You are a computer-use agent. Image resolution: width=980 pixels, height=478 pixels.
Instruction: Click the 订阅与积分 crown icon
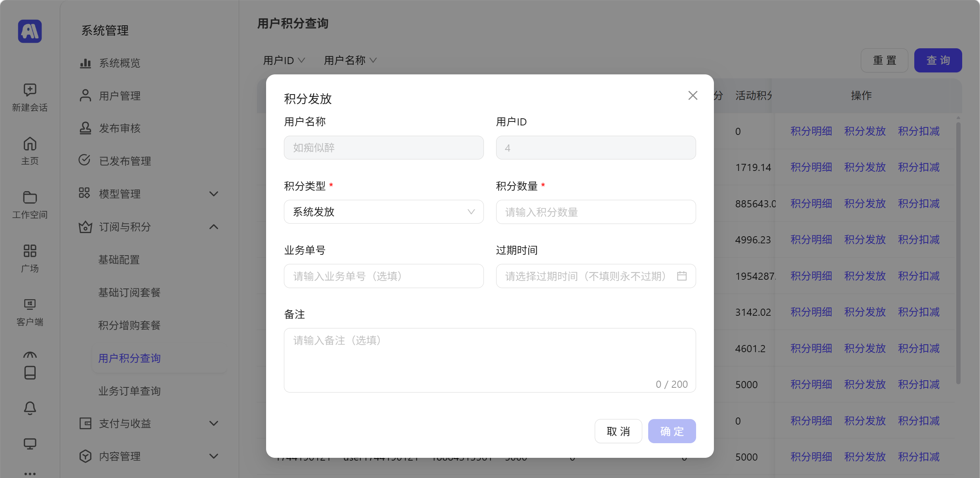[85, 227]
